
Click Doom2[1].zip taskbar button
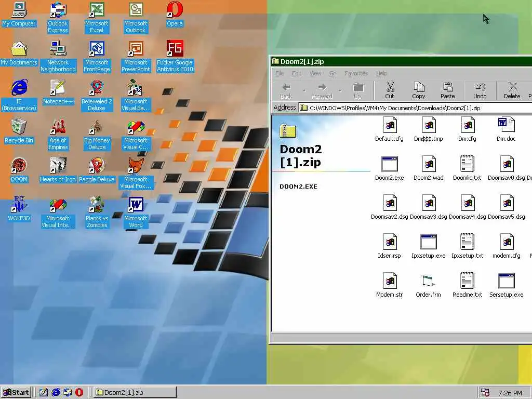(135, 392)
